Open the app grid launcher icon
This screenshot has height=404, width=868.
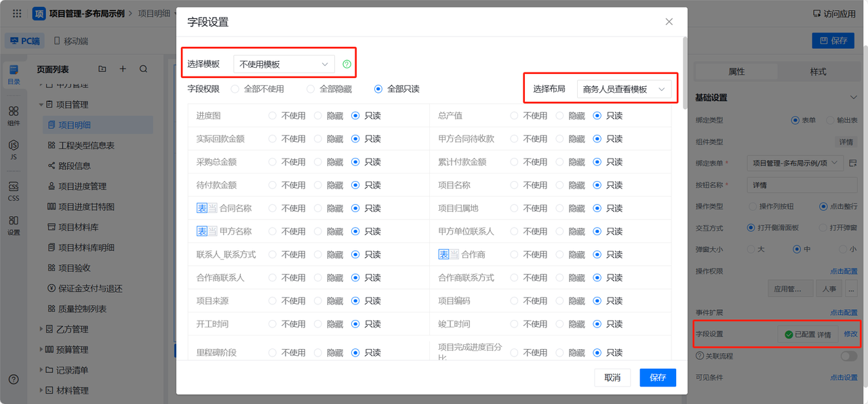[17, 14]
